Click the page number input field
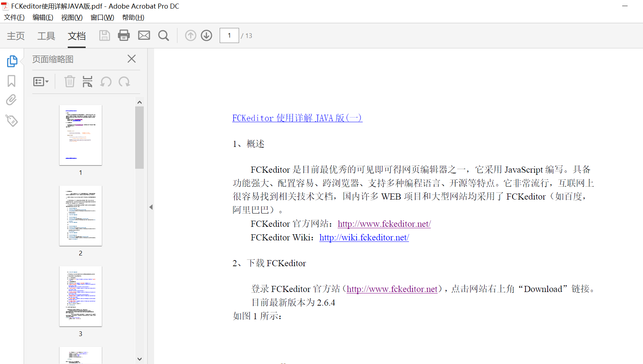The height and width of the screenshot is (364, 643). pyautogui.click(x=229, y=35)
